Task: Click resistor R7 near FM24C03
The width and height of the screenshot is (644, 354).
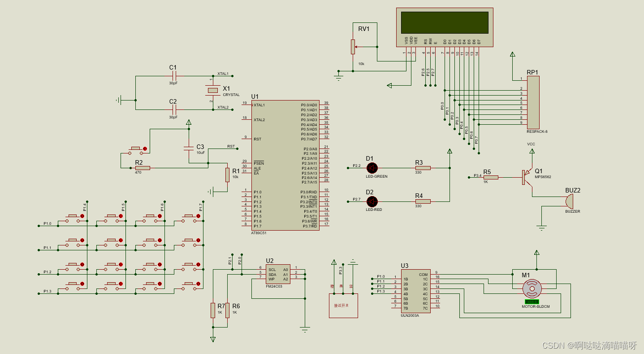Action: coord(213,310)
